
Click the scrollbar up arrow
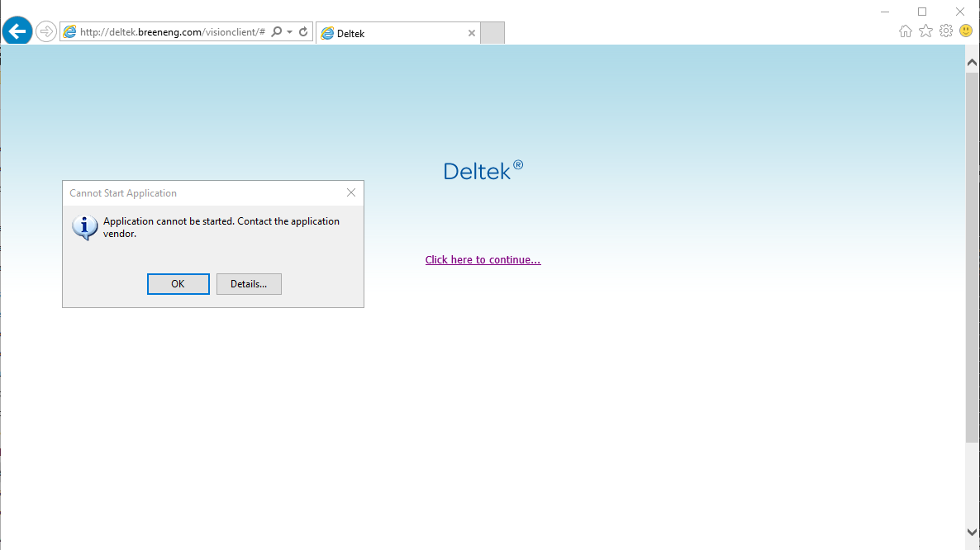pyautogui.click(x=972, y=62)
